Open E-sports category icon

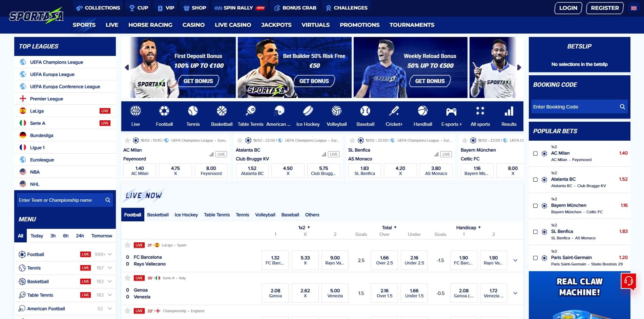(451, 111)
